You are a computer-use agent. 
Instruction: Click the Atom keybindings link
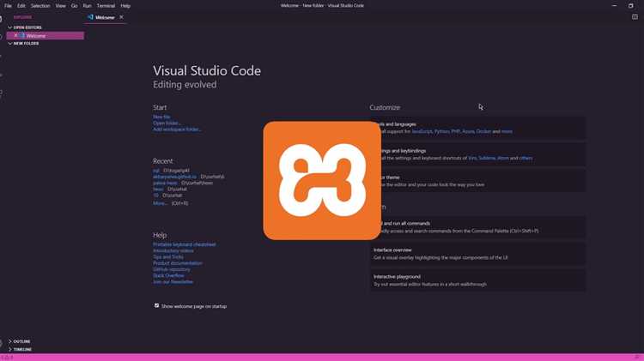click(x=502, y=158)
